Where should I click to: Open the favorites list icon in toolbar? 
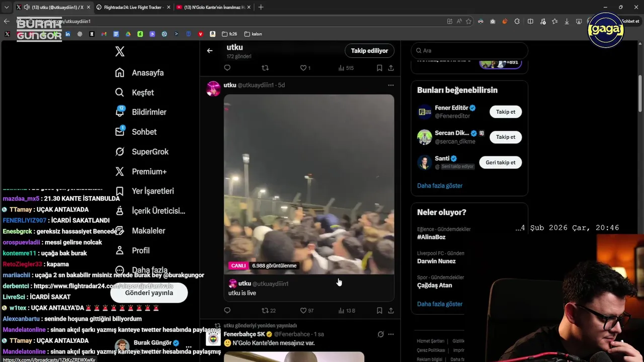coord(554,21)
